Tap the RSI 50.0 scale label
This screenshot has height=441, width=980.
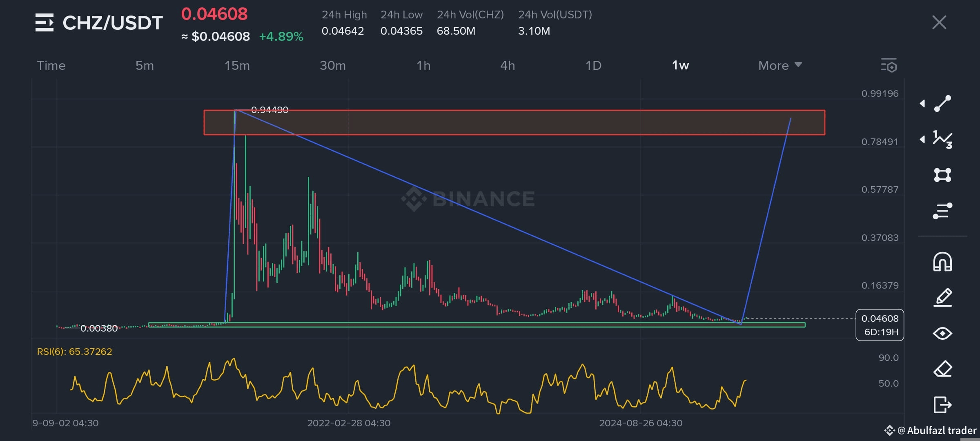[x=889, y=383]
